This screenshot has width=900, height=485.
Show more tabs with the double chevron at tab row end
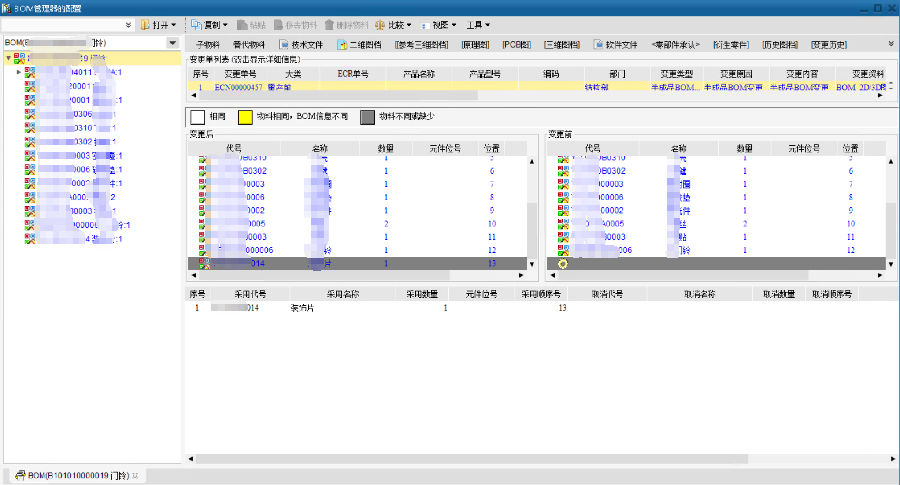(891, 44)
